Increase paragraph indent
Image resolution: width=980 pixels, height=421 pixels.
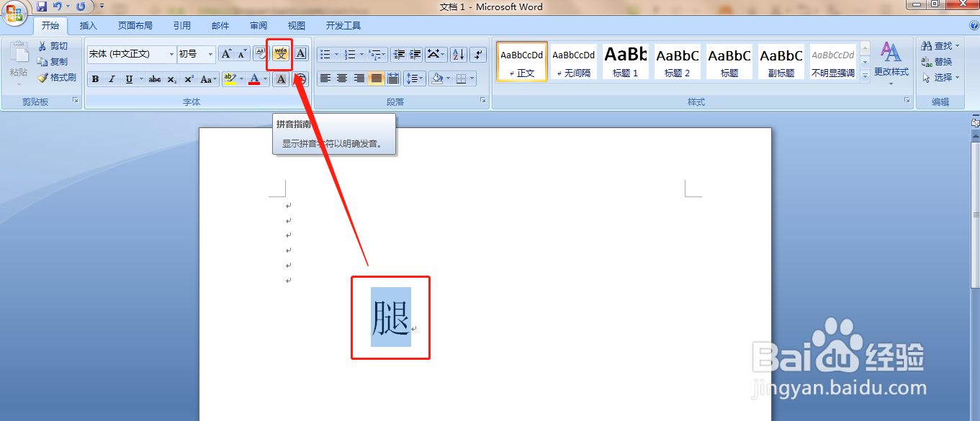[415, 54]
